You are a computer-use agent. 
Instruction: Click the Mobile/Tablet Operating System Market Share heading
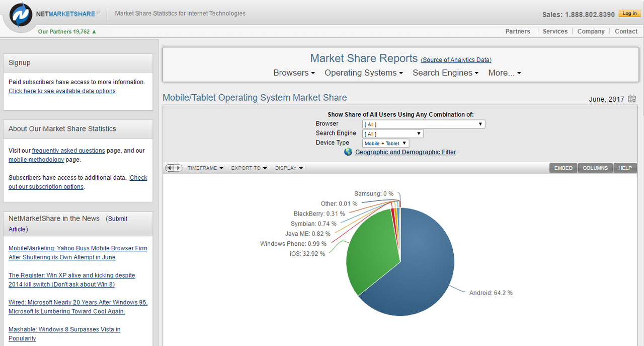tap(255, 98)
